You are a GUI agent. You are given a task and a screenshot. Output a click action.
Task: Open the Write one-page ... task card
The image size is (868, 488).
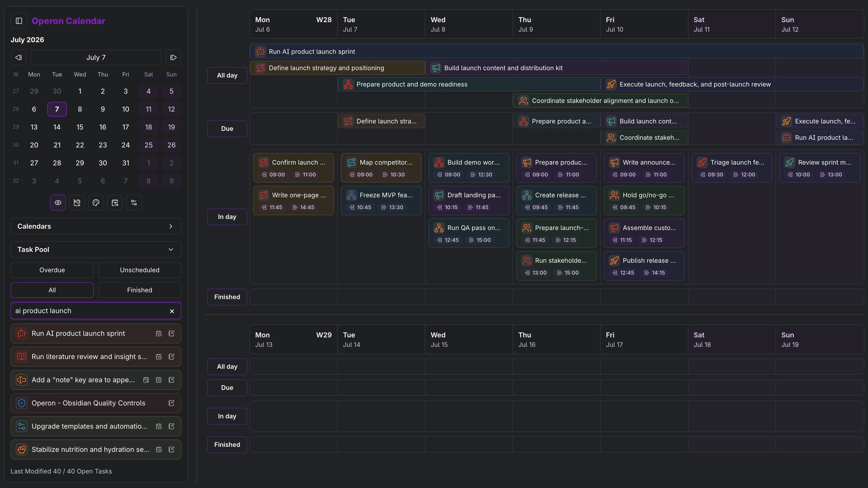tap(293, 200)
